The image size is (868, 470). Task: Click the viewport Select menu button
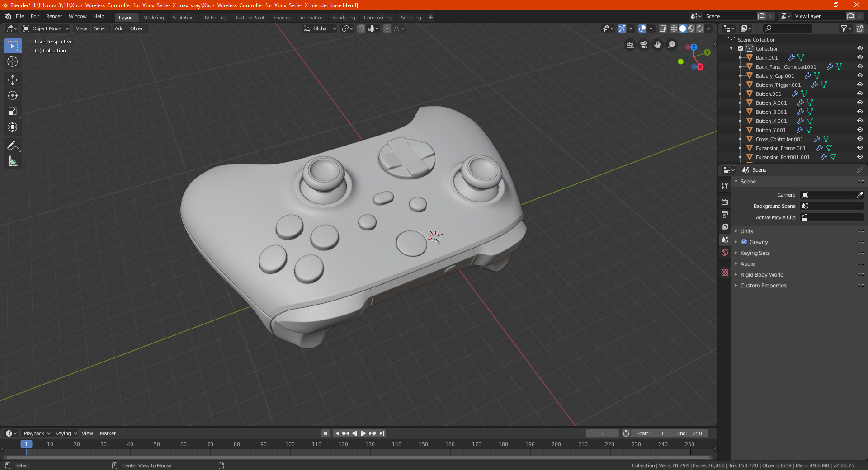click(x=101, y=28)
